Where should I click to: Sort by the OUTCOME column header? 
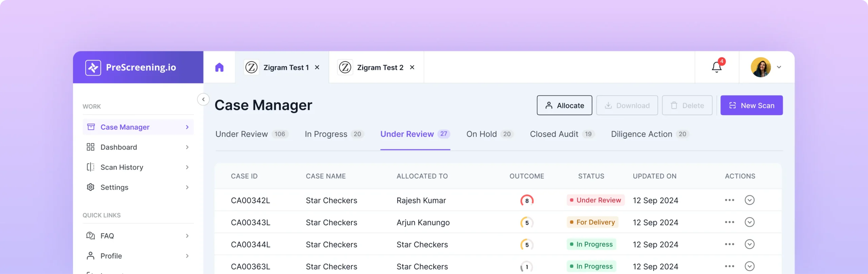tap(527, 176)
